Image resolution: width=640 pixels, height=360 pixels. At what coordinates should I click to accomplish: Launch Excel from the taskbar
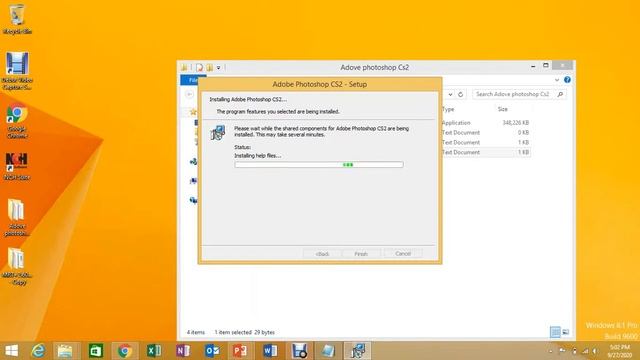coord(154,351)
